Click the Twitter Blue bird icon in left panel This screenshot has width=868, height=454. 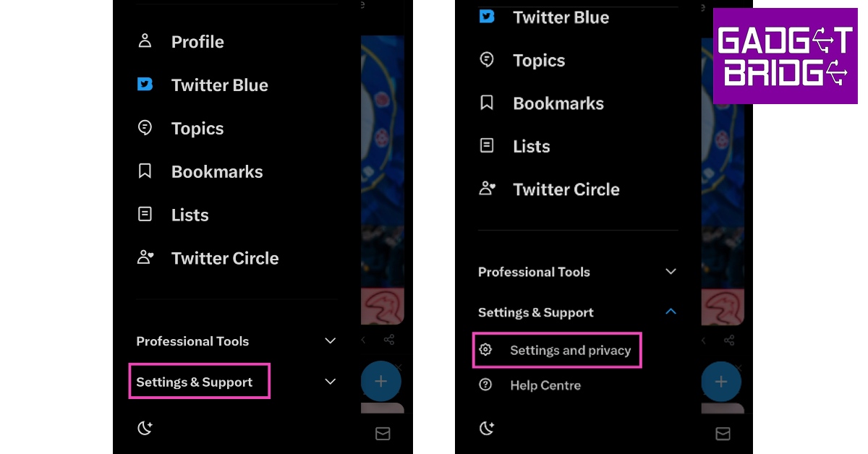pyautogui.click(x=145, y=85)
